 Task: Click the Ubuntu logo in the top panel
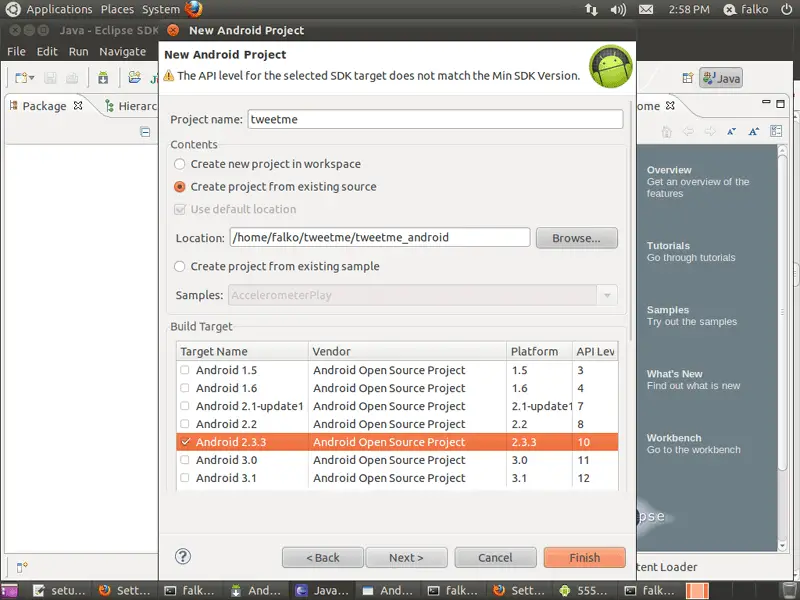13,9
